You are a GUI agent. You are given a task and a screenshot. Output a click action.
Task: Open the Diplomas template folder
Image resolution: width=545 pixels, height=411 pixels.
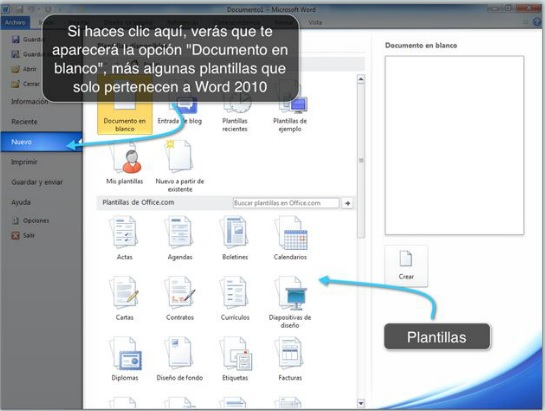(124, 359)
